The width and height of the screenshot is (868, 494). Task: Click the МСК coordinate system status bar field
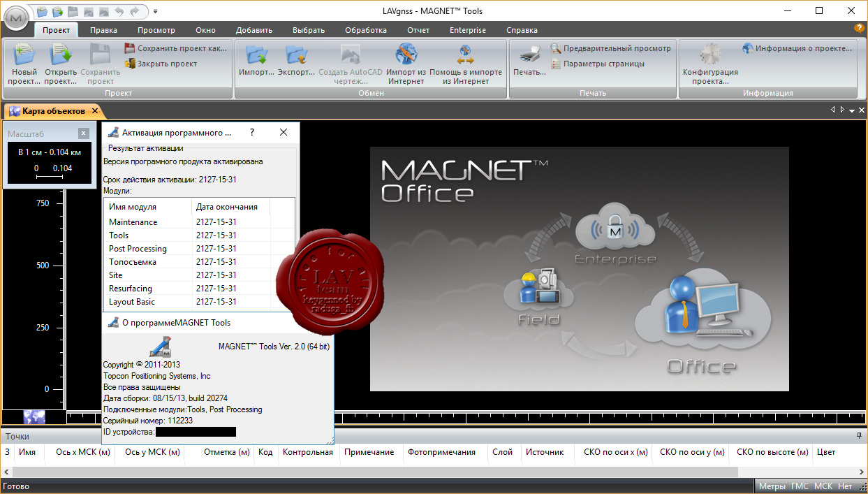823,486
